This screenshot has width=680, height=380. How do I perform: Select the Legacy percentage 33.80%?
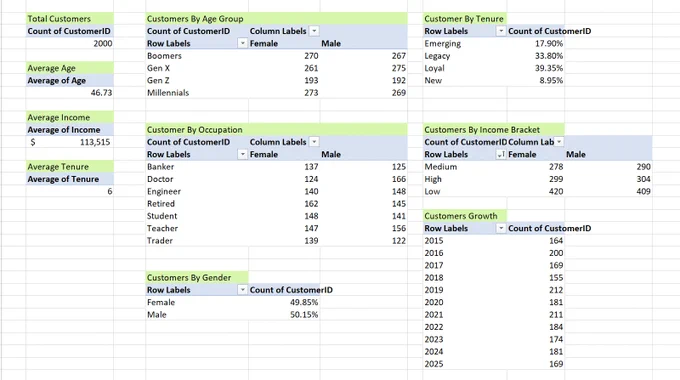(536, 56)
